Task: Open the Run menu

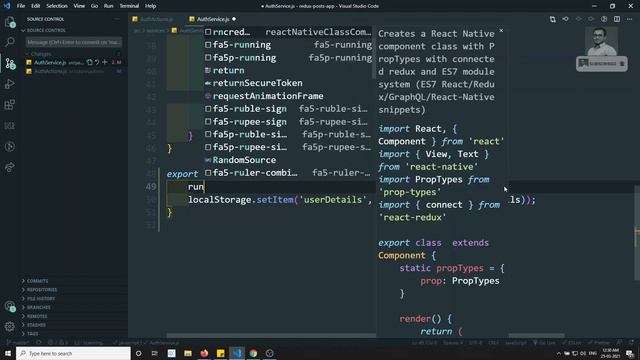Action: click(x=108, y=6)
